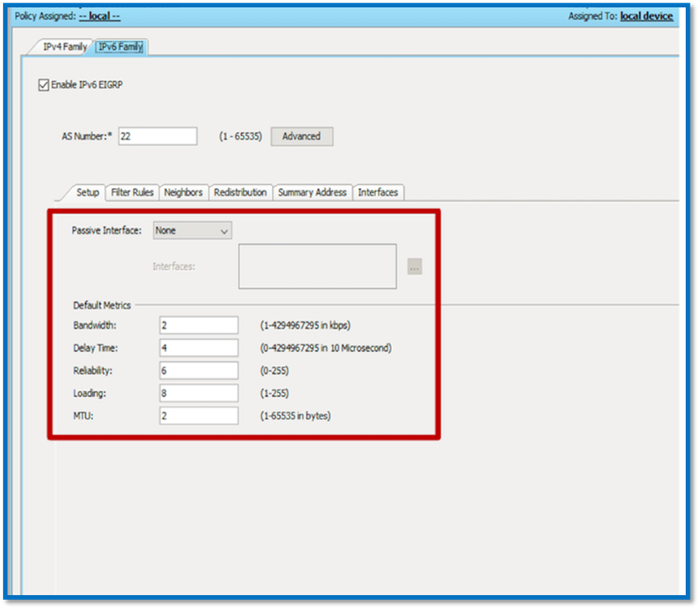Click the '-- local --' policy assigned link
700x610 pixels.
100,16
